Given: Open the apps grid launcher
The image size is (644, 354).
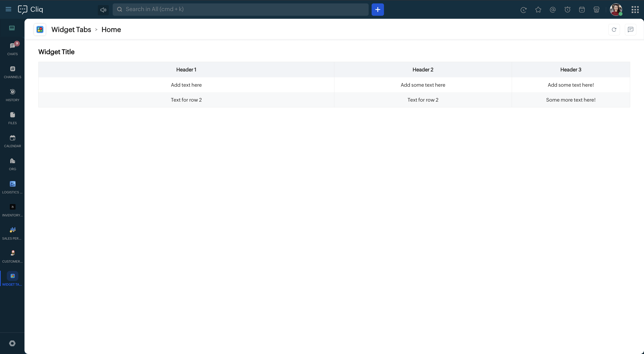Looking at the screenshot, I should click(635, 10).
